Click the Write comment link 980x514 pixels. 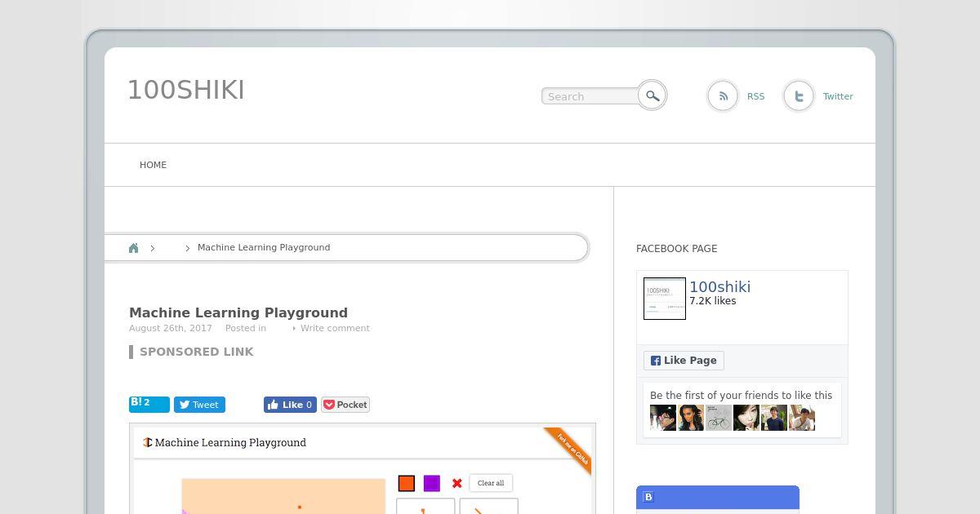(335, 328)
